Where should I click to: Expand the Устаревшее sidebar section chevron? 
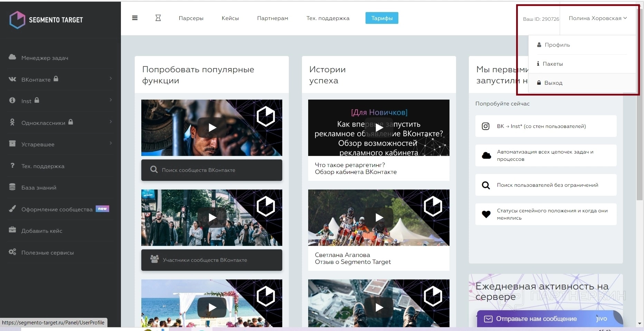point(111,143)
